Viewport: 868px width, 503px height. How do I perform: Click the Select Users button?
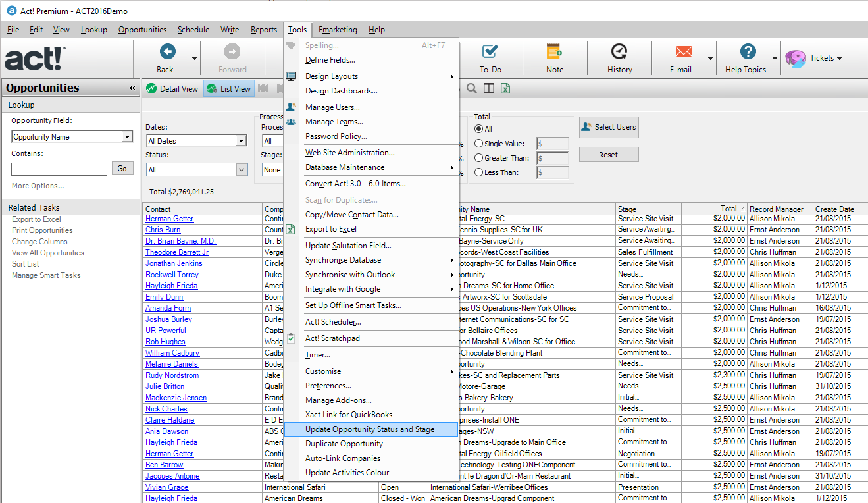pos(609,127)
